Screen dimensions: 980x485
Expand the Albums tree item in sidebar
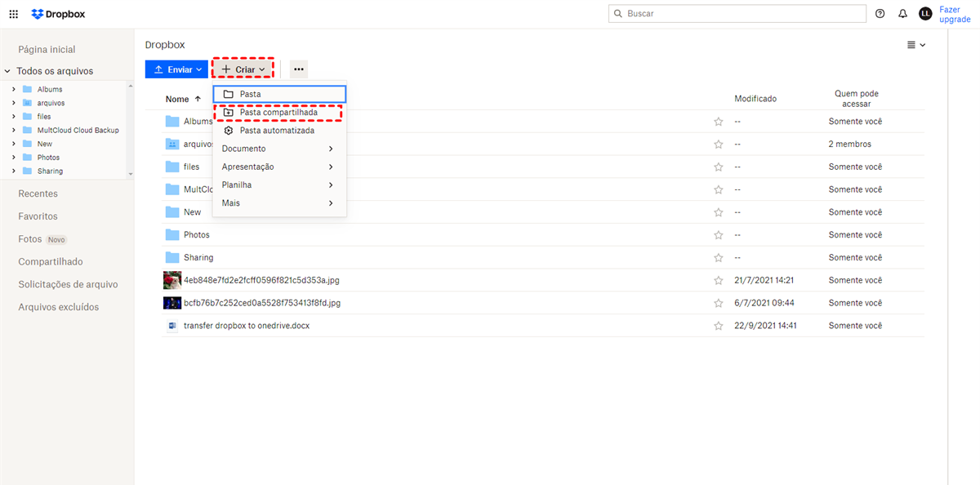[x=14, y=89]
